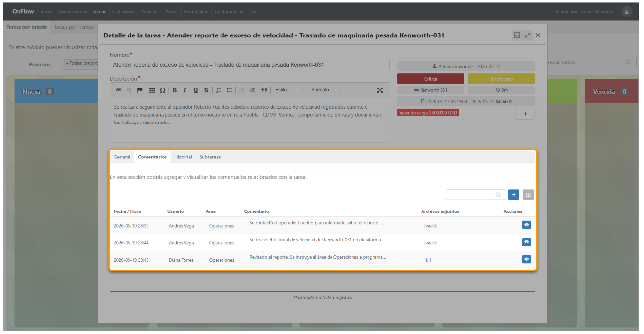Maximize the description editor
The height and width of the screenshot is (334, 644).
380,90
